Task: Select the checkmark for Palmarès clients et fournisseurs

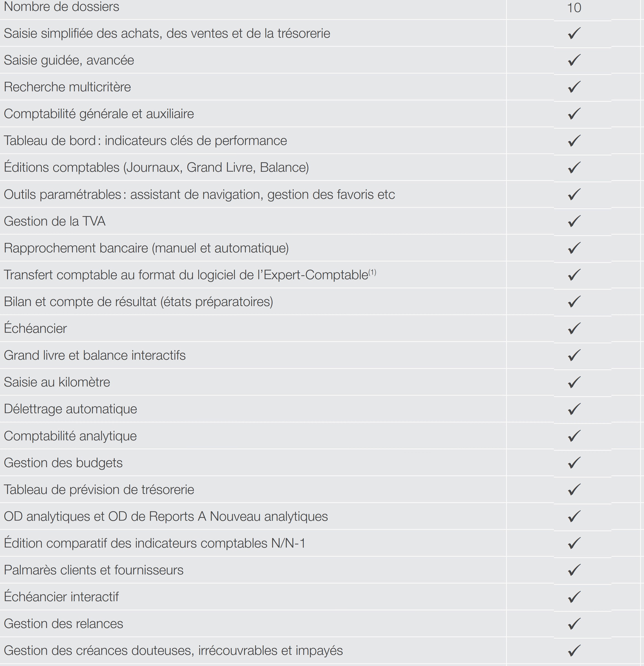Action: 574,570
